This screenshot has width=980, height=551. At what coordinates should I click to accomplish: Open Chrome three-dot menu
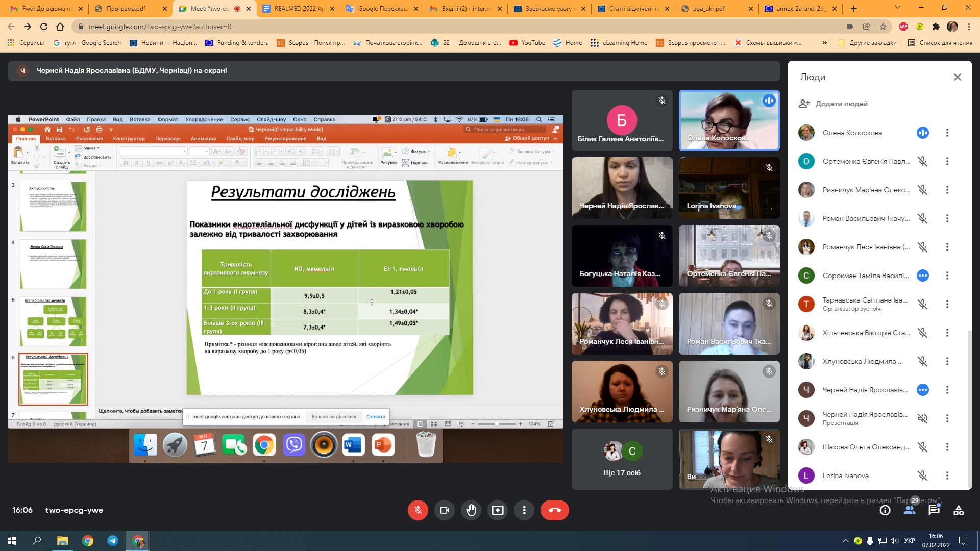coord(968,27)
